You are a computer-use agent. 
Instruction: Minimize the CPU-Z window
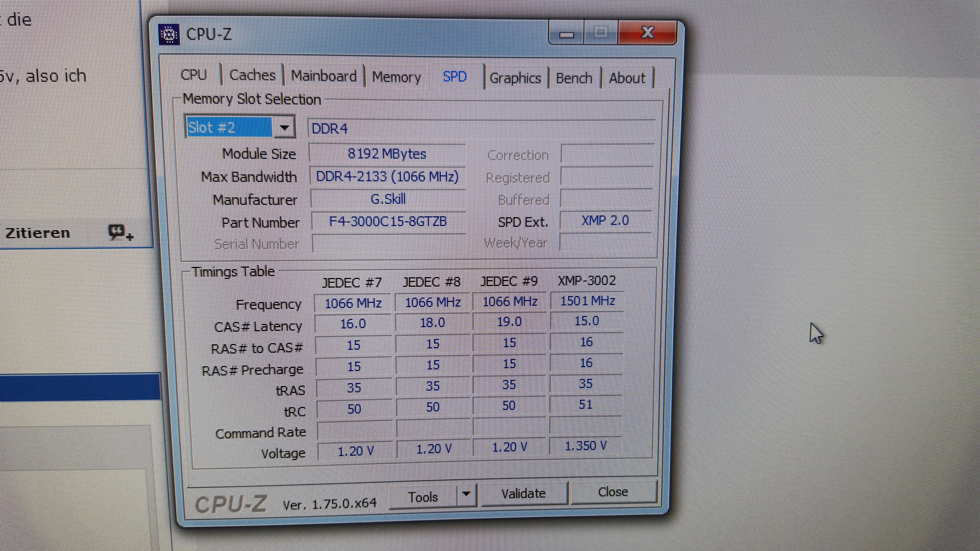point(567,34)
